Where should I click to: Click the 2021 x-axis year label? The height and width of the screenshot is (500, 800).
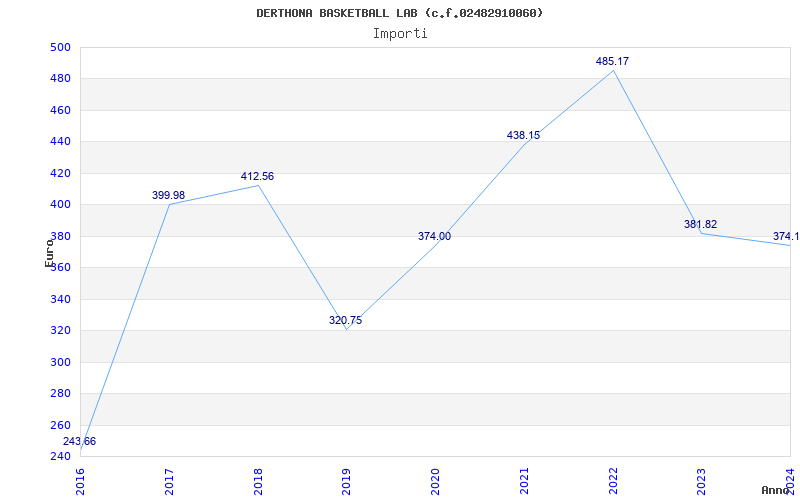point(524,482)
